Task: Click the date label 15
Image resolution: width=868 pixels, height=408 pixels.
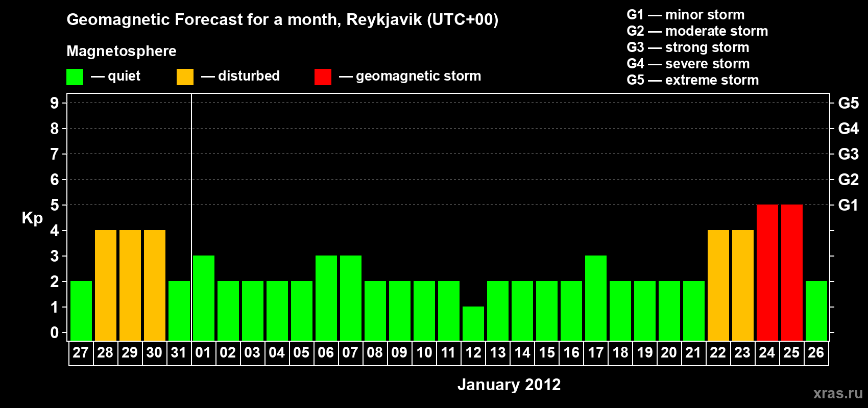Action: point(547,352)
